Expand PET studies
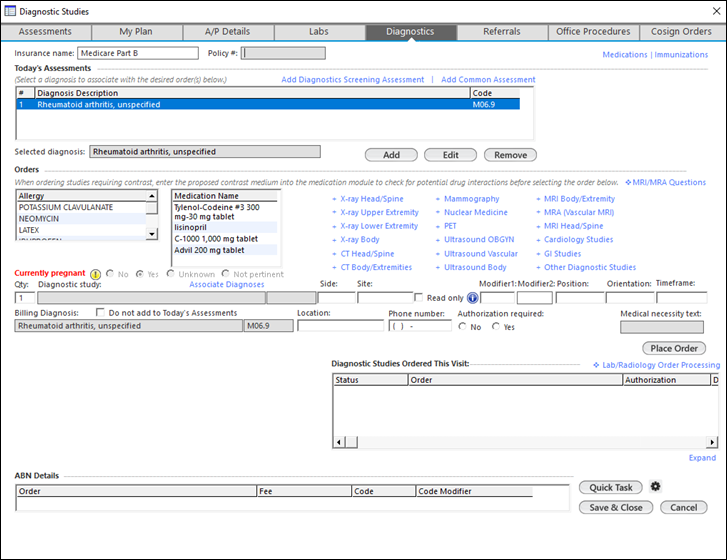The height and width of the screenshot is (560, 727). tap(450, 226)
